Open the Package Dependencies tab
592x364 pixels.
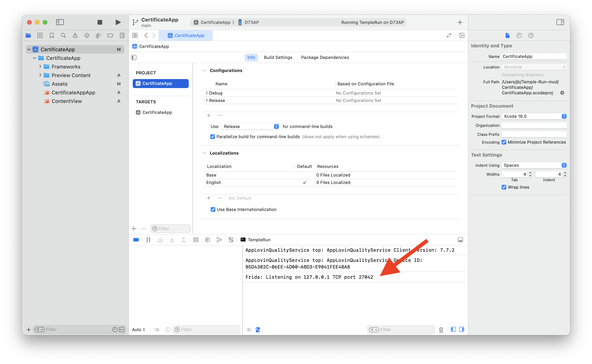pos(325,57)
